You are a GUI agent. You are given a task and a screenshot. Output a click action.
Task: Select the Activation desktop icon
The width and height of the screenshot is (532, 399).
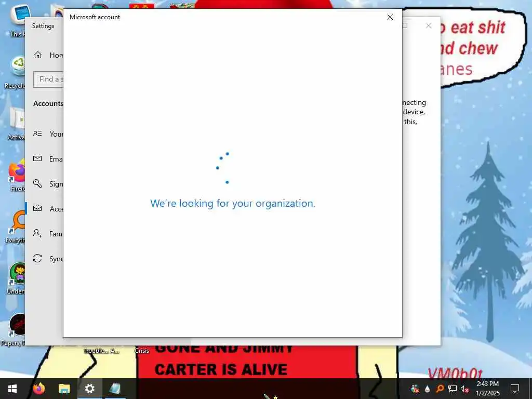point(16,124)
